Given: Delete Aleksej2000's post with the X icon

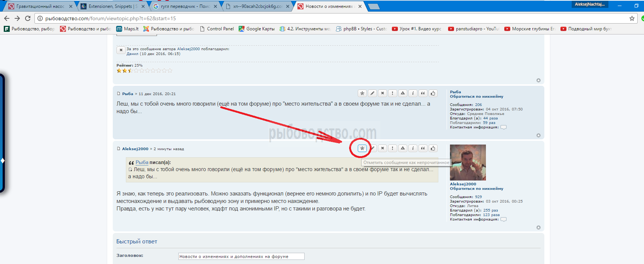Looking at the screenshot, I should [383, 148].
